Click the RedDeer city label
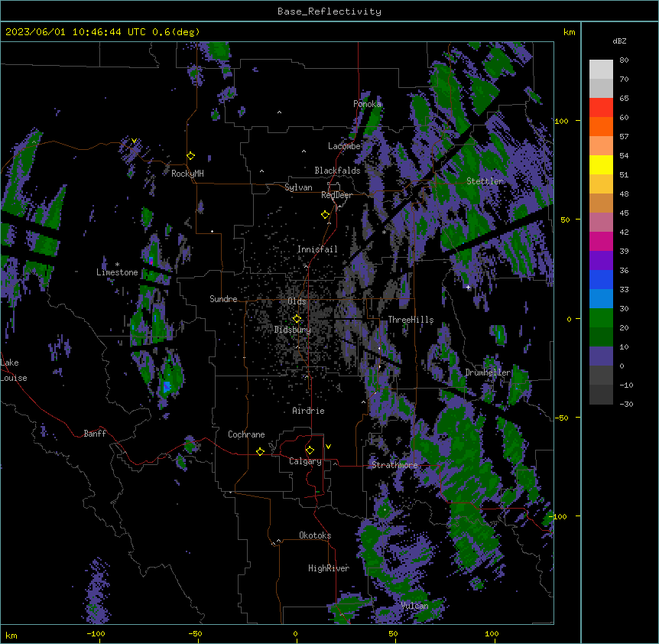Viewport: 659px width, 644px height. (336, 195)
